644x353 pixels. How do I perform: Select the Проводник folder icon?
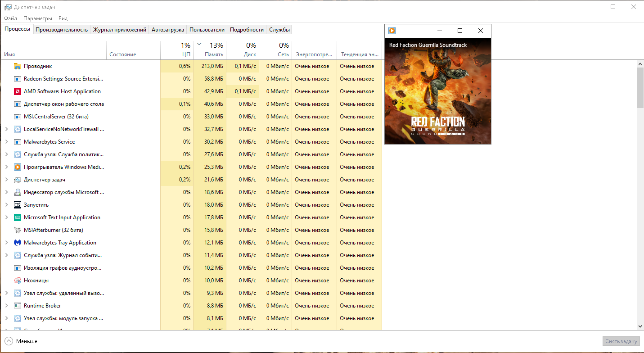(x=18, y=66)
